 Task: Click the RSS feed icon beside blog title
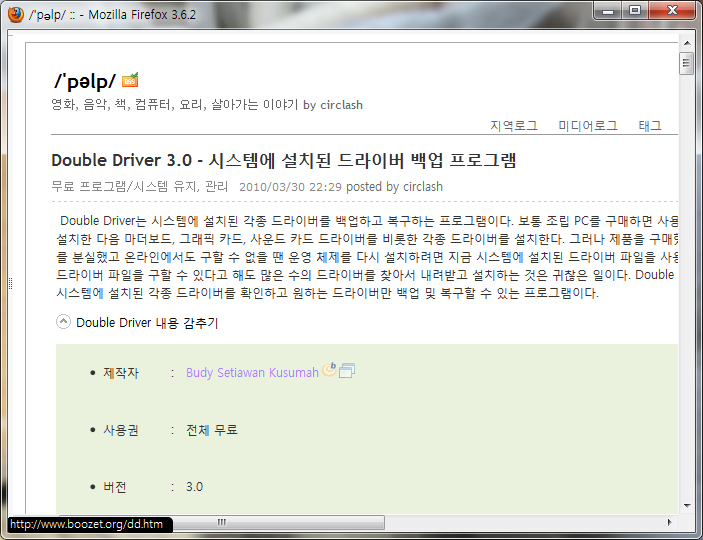click(130, 80)
